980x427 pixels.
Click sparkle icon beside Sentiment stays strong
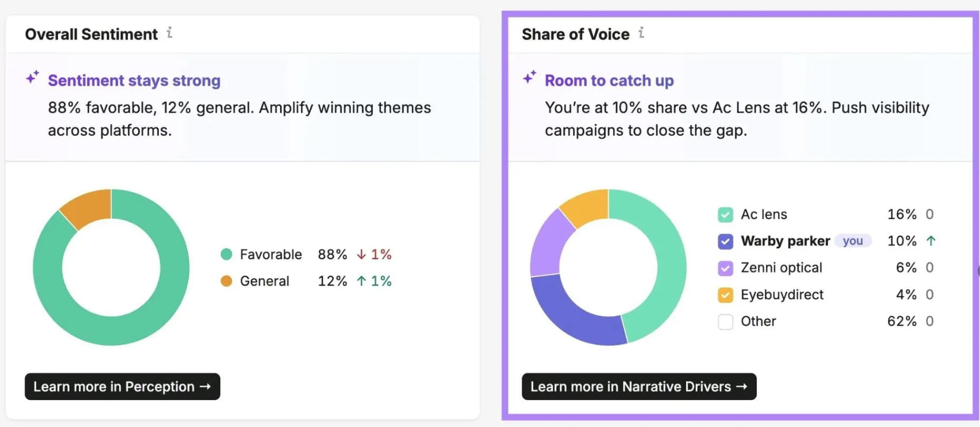pyautogui.click(x=33, y=77)
